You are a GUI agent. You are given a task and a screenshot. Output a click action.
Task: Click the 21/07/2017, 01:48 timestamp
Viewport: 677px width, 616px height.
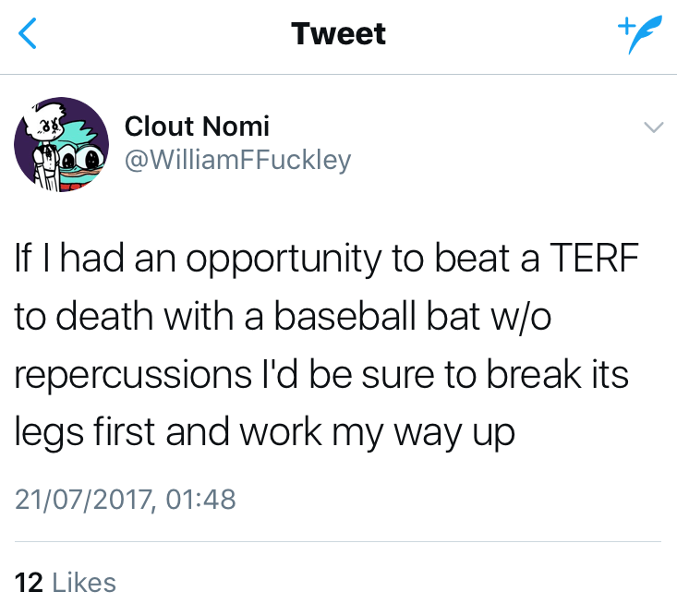126,500
